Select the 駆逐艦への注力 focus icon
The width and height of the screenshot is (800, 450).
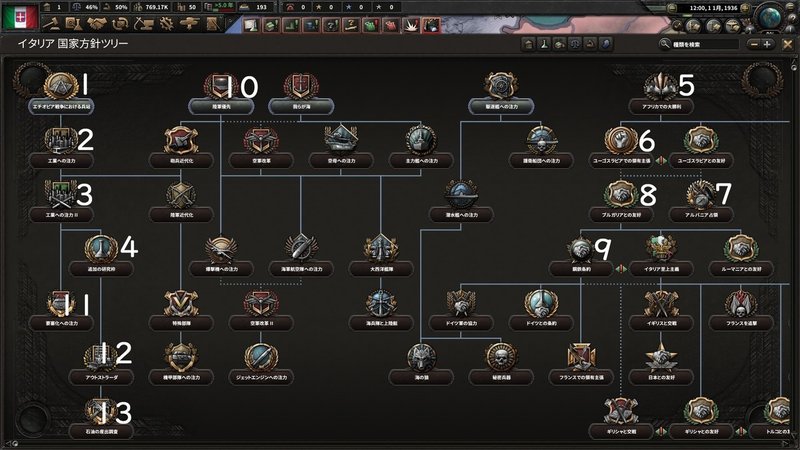[x=501, y=86]
